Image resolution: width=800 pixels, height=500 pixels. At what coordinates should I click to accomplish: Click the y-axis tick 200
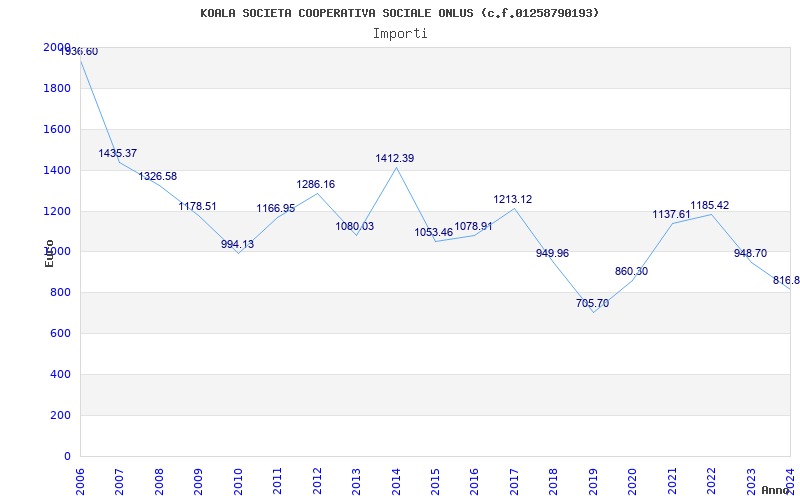point(60,415)
